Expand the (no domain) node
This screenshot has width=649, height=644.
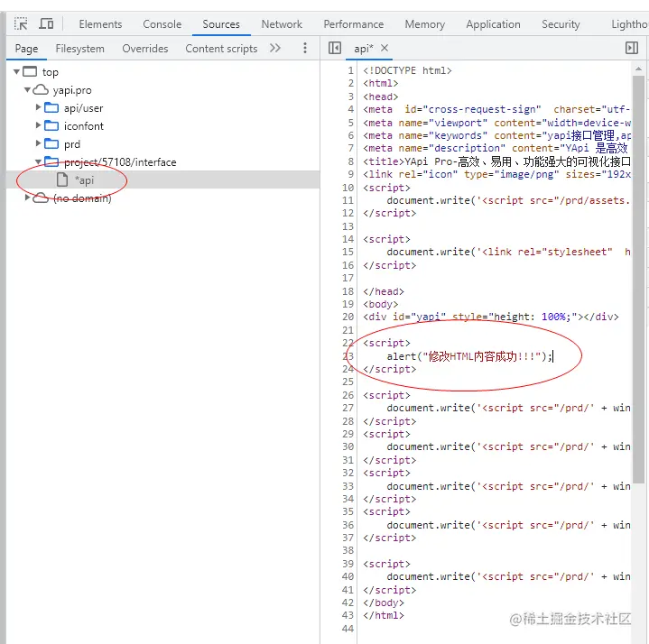pos(27,198)
